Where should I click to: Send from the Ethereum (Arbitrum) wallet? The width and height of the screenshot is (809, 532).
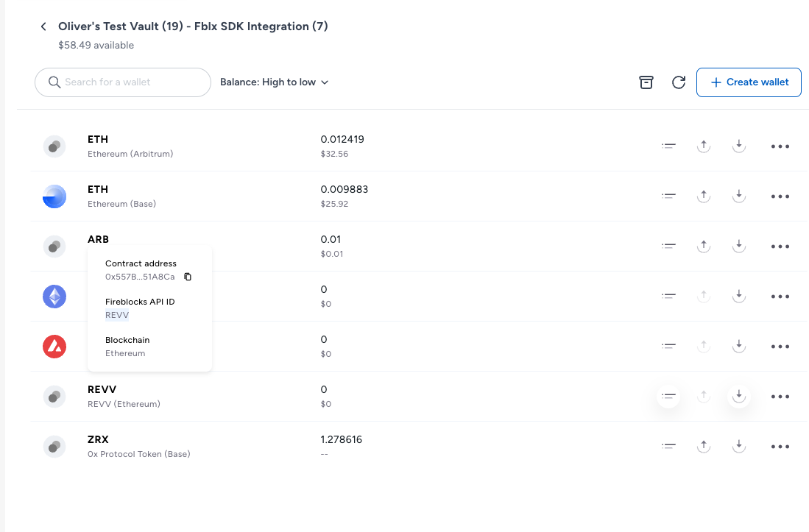pos(704,146)
